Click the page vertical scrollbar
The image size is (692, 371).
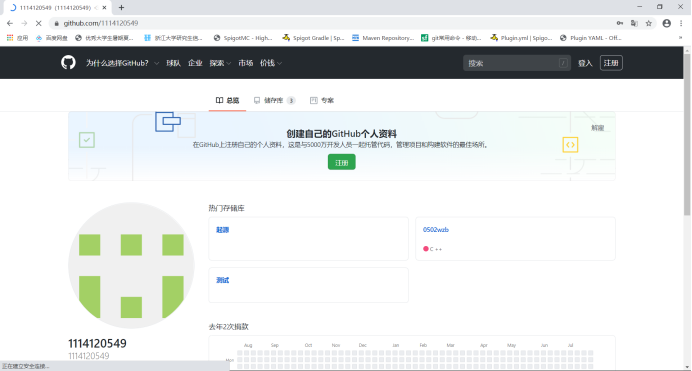(687, 135)
